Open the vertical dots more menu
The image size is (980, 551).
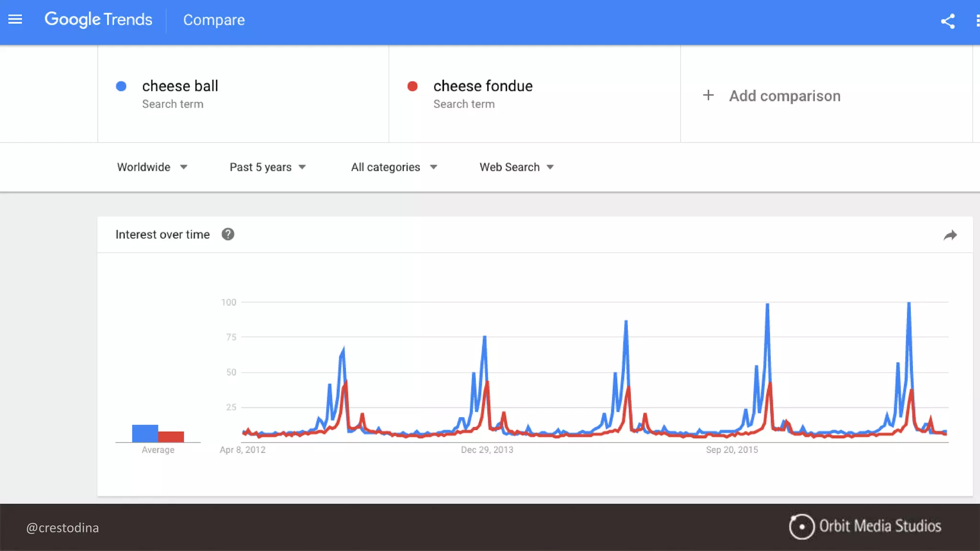tap(977, 21)
